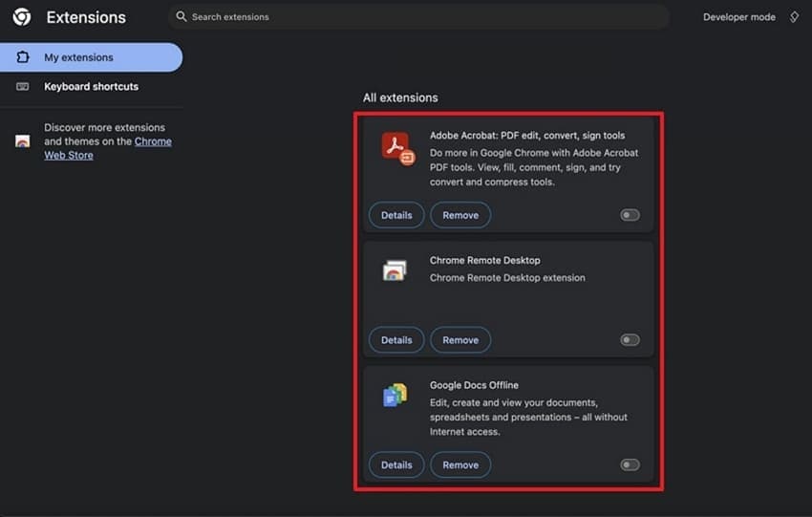Image resolution: width=812 pixels, height=517 pixels.
Task: Click the Chrome logo icon
Action: [22, 17]
